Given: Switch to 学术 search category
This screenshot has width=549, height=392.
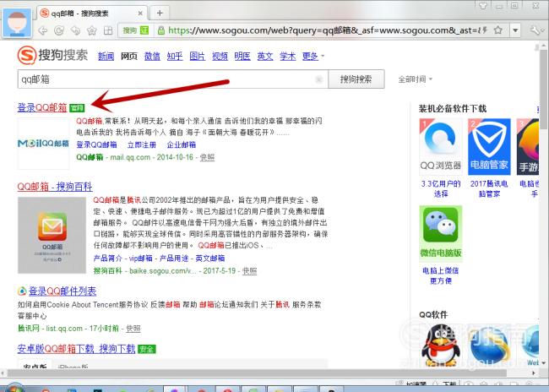Looking at the screenshot, I should pyautogui.click(x=287, y=56).
